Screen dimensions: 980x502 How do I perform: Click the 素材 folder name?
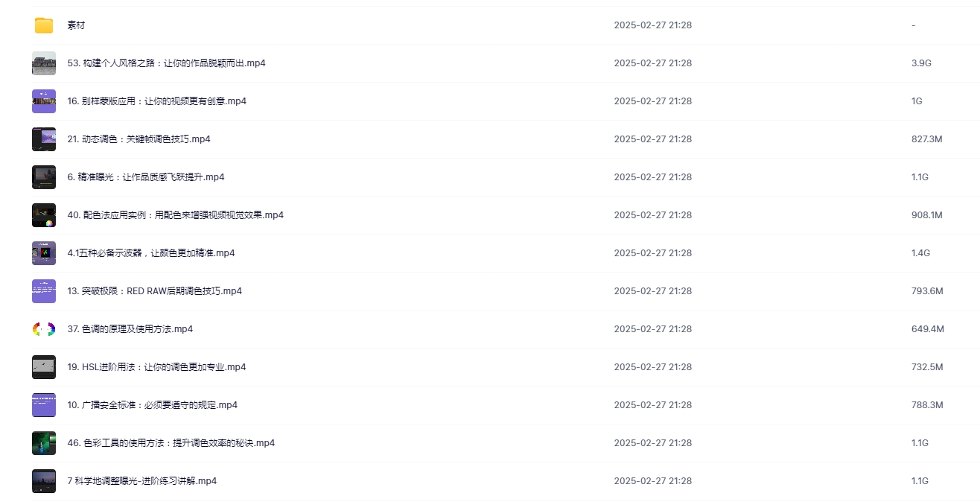(x=76, y=25)
